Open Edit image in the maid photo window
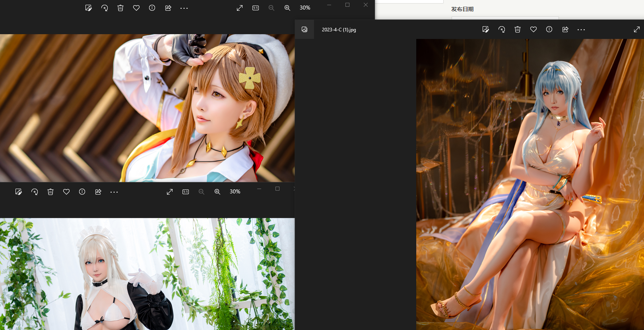This screenshot has height=330, width=644. 19,192
